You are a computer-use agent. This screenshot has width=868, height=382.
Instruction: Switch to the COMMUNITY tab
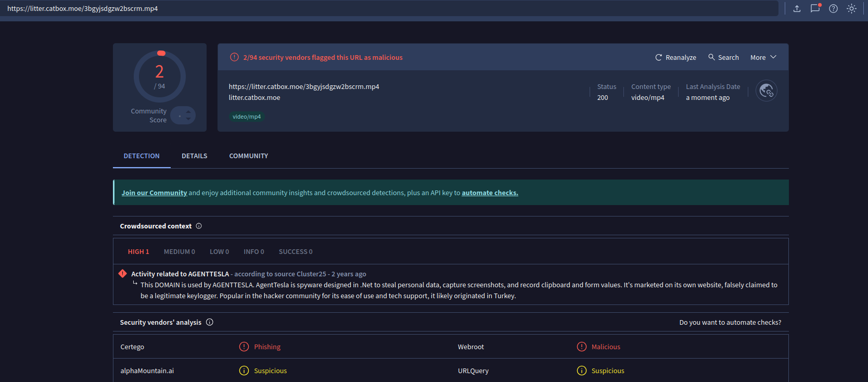pyautogui.click(x=249, y=156)
